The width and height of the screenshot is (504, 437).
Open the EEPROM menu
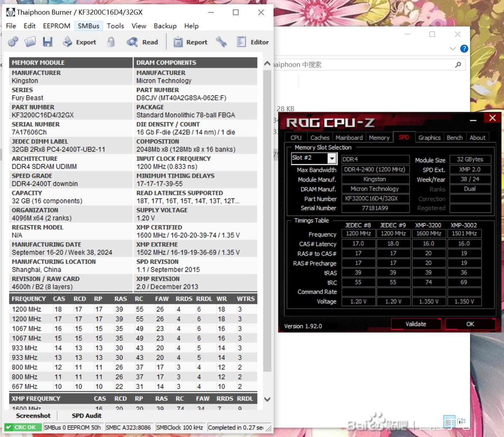57,26
